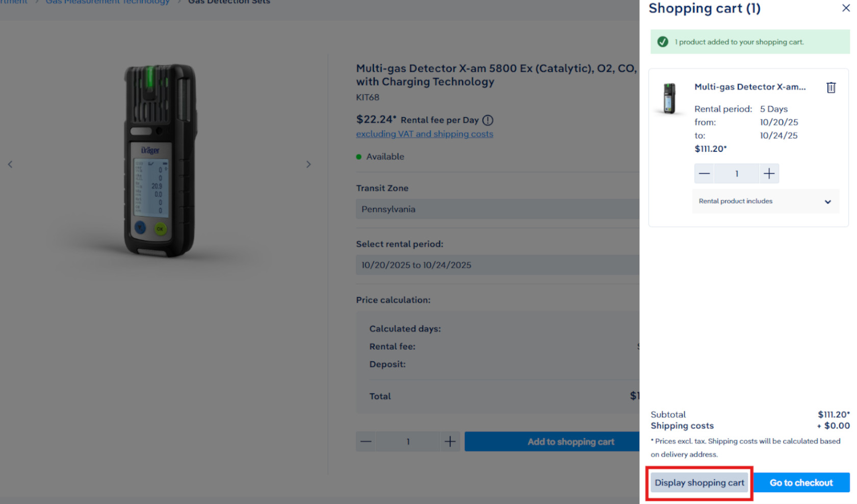Screen dimensions: 857x504
Task: Open rental fee per day info icon
Action: (x=488, y=120)
